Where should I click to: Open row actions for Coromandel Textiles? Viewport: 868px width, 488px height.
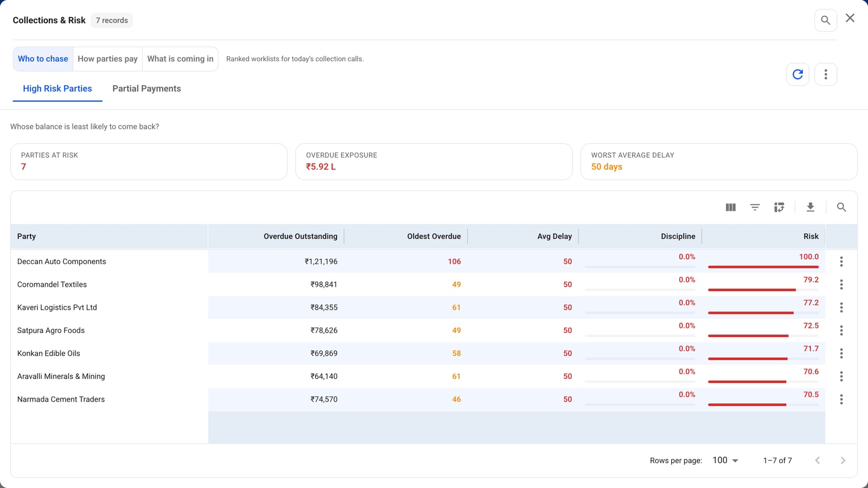(841, 284)
